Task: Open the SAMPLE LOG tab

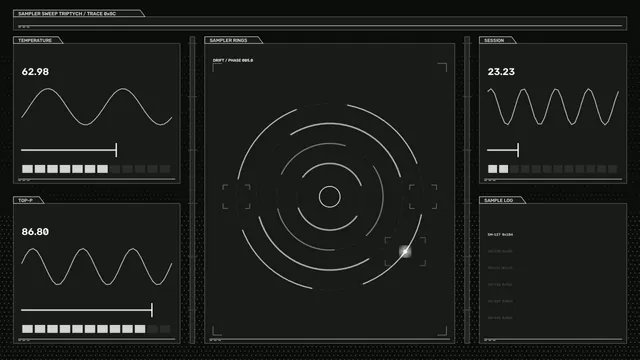Action: [502, 200]
